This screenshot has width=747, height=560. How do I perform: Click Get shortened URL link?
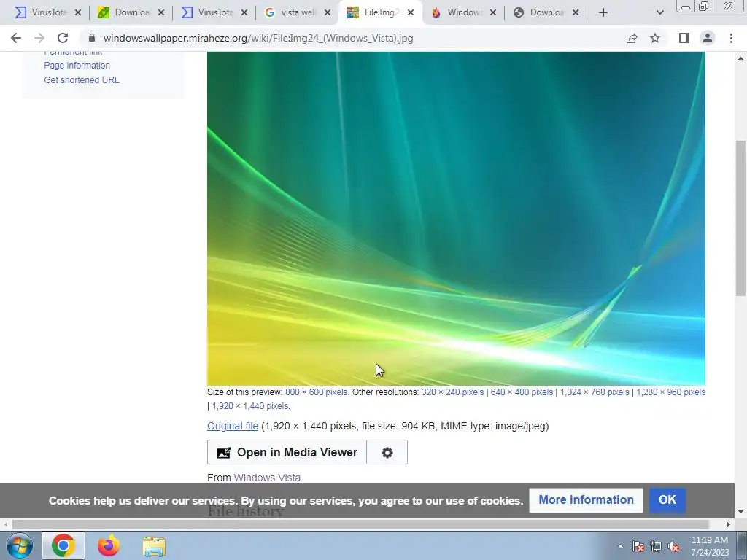tap(82, 80)
